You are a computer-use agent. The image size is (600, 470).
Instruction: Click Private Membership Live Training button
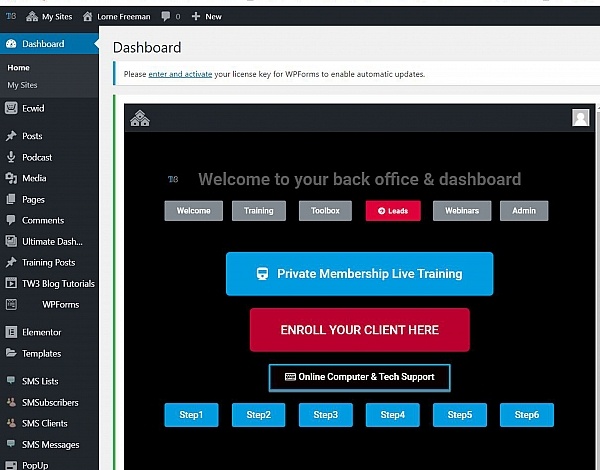click(x=359, y=273)
